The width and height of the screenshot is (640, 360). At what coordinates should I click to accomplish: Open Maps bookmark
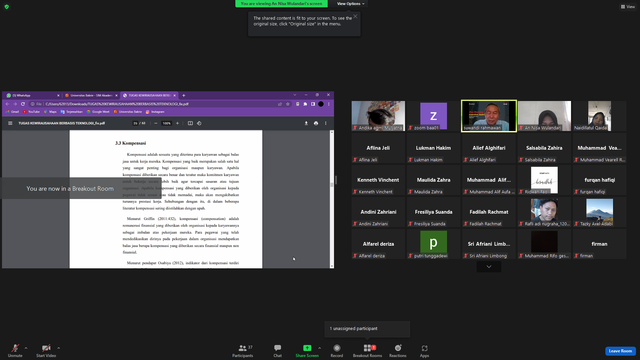tap(51, 112)
